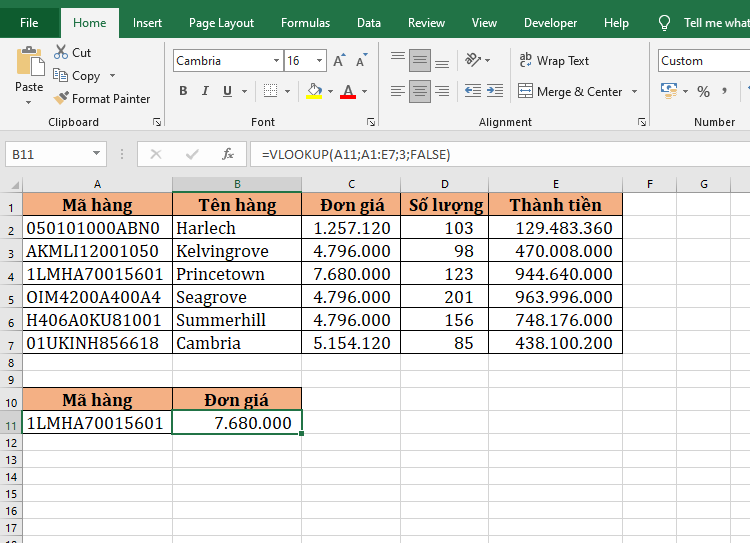This screenshot has width=750, height=543.
Task: Open the Page Layout tab
Action: click(221, 23)
